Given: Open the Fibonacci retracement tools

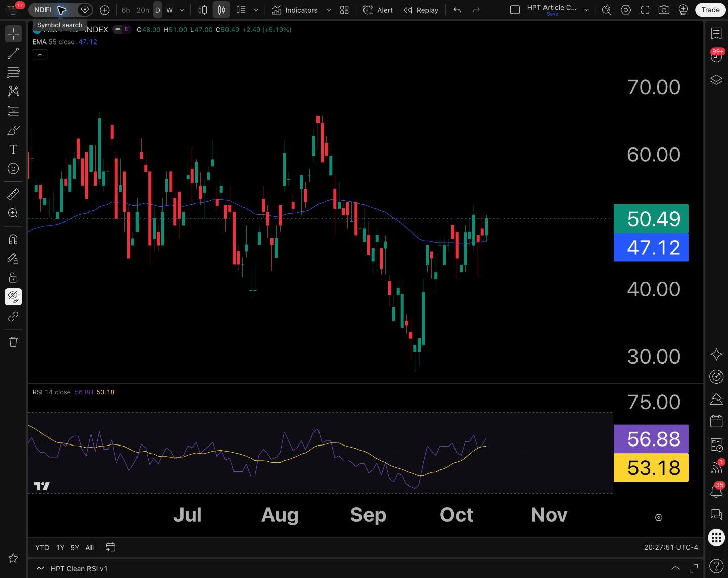Looking at the screenshot, I should point(13,72).
